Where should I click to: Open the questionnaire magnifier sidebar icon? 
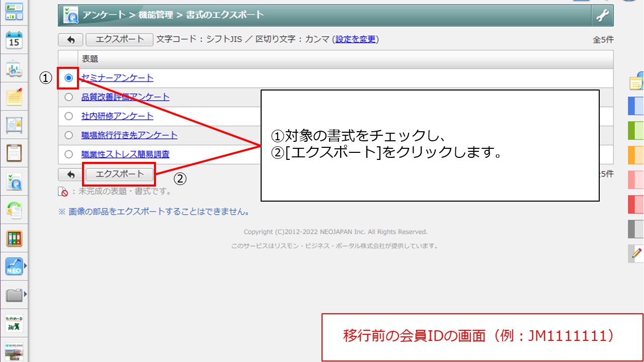14,182
